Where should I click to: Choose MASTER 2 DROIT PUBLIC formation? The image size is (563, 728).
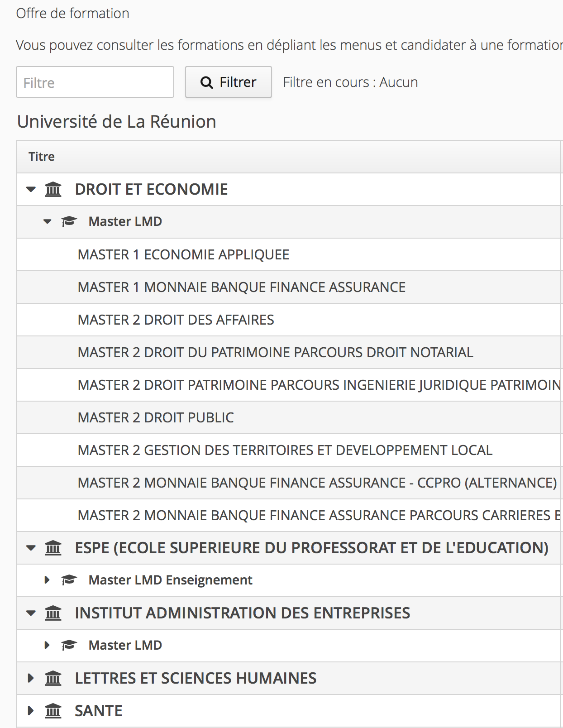(156, 417)
